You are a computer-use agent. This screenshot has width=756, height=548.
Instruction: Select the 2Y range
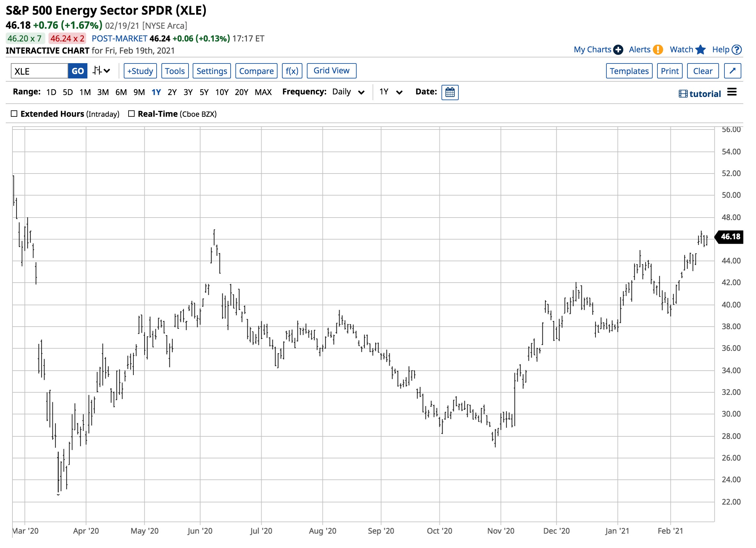coord(172,92)
